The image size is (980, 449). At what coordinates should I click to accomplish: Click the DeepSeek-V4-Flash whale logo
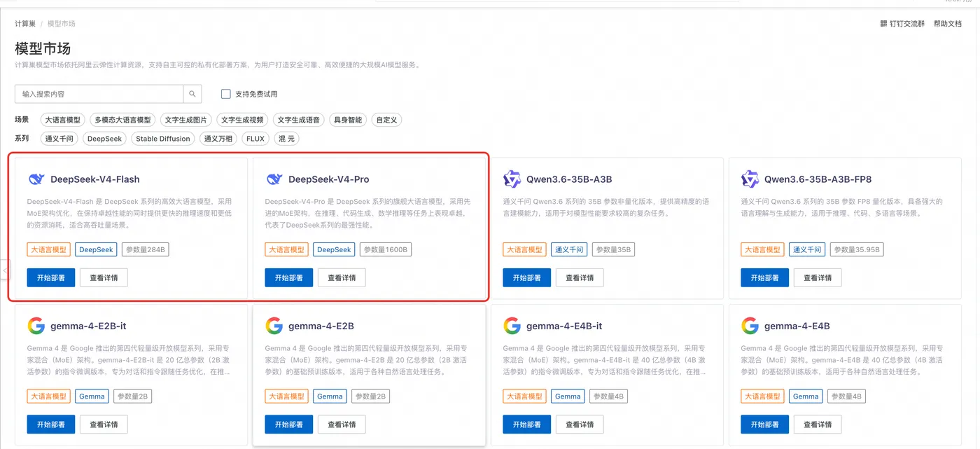click(36, 179)
